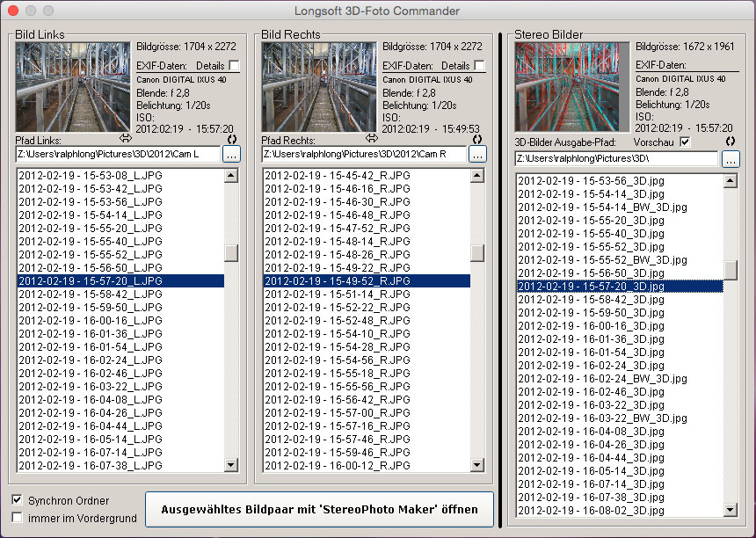Click the refresh icon in Stereo Bilder panel
The height and width of the screenshot is (538, 756).
(730, 142)
